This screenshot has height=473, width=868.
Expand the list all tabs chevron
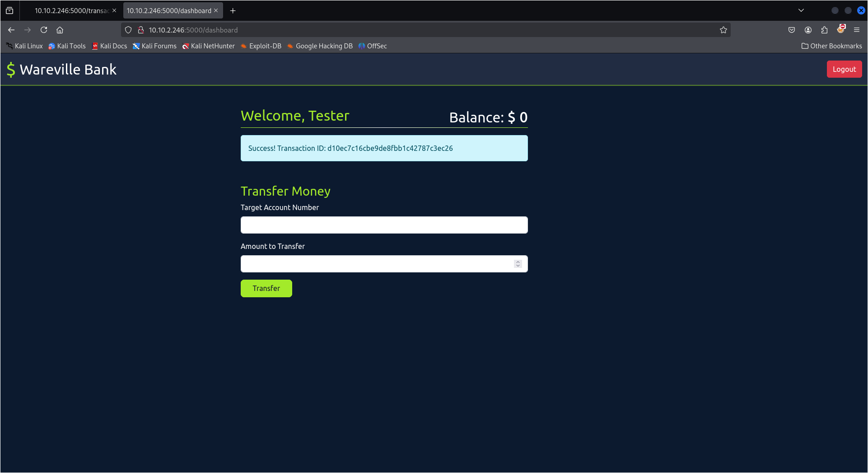tap(801, 10)
